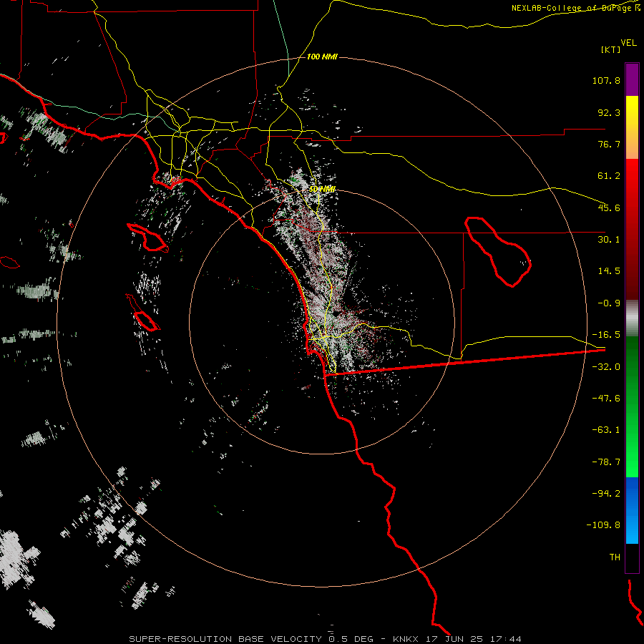The image size is (644, 644).
Task: Click the -63.1 legend value
Action: pos(606,430)
